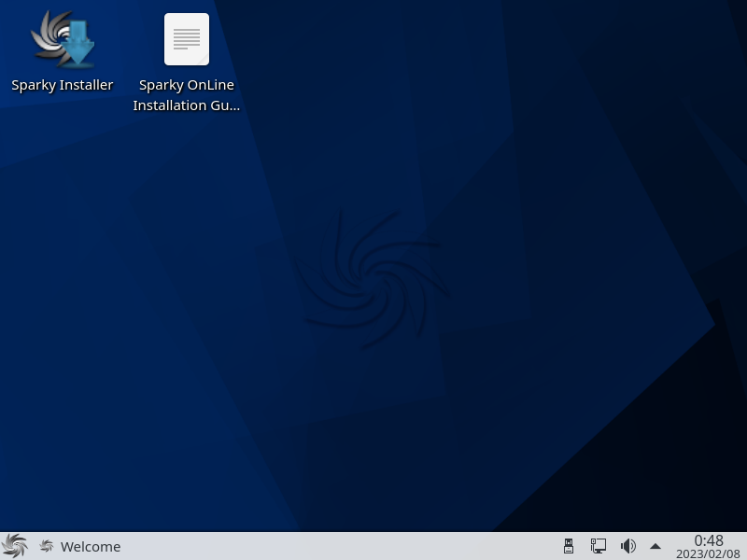Open the Sparky application launcher menu
Viewport: 747px width, 560px height.
[x=14, y=546]
